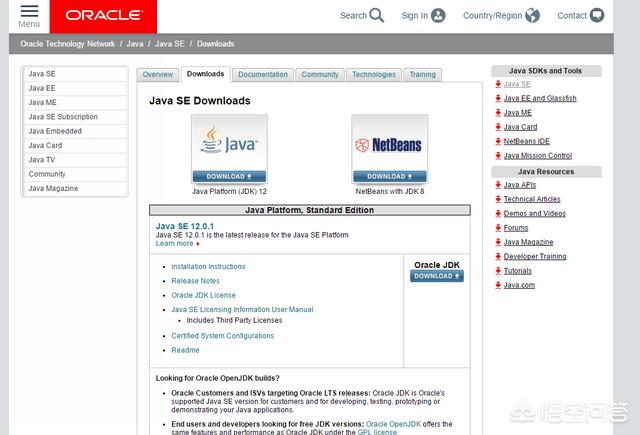This screenshot has height=435, width=640.
Task: Go to Java breadcrumb link
Action: click(135, 44)
